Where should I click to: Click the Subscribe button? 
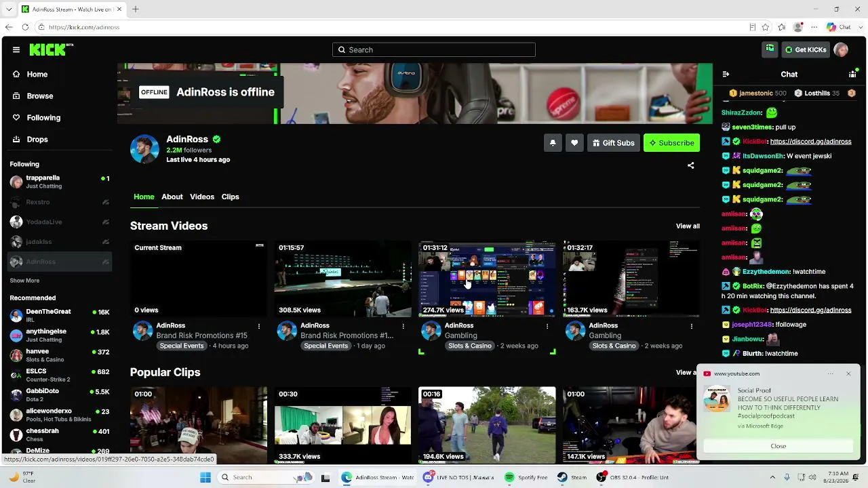(x=671, y=143)
